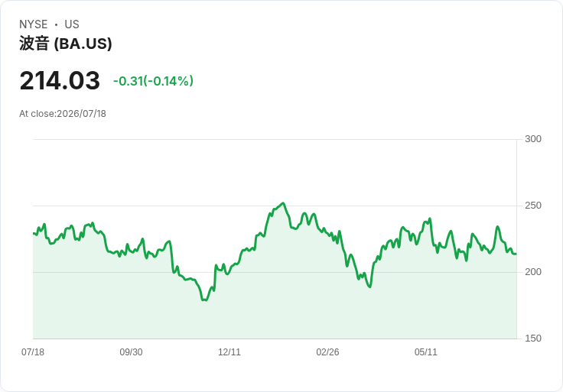This screenshot has width=563, height=392.
Task: Click the US market label
Action: pos(72,24)
